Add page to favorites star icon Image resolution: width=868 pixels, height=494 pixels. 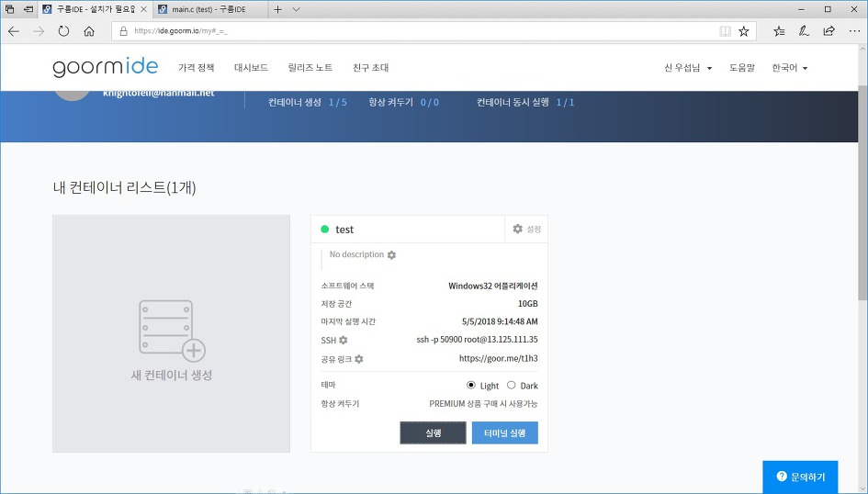click(x=744, y=31)
